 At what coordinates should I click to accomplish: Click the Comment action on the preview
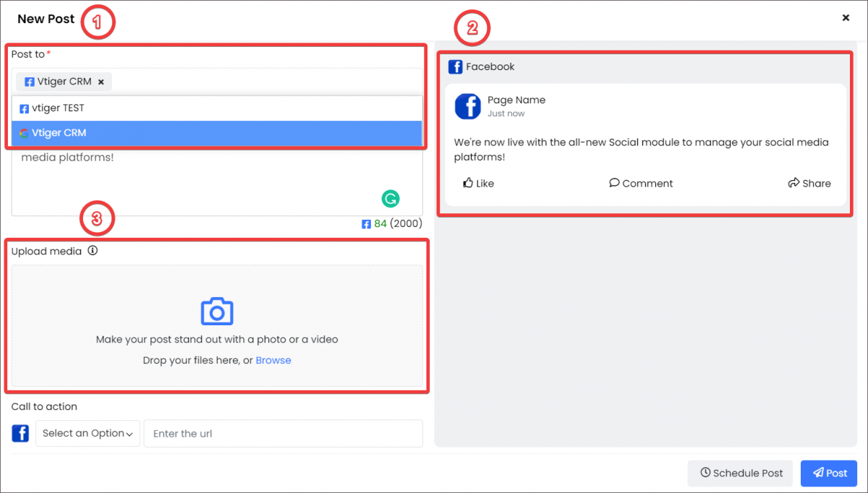640,183
